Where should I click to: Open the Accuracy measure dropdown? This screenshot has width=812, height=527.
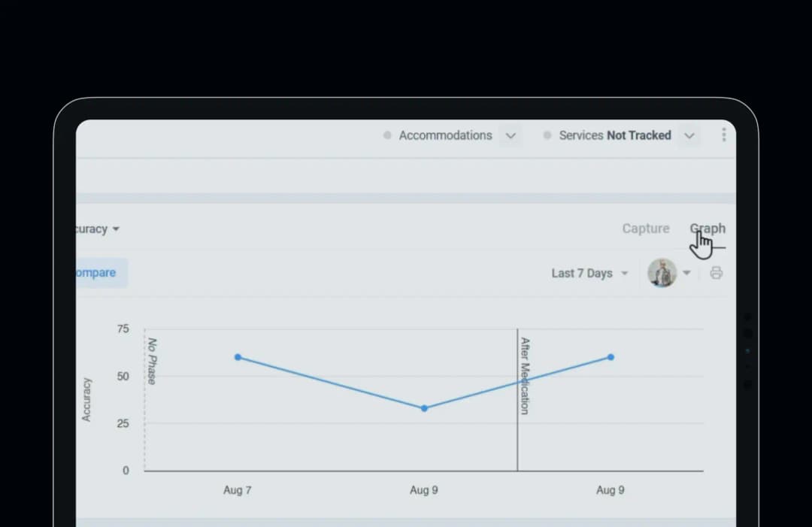(97, 229)
